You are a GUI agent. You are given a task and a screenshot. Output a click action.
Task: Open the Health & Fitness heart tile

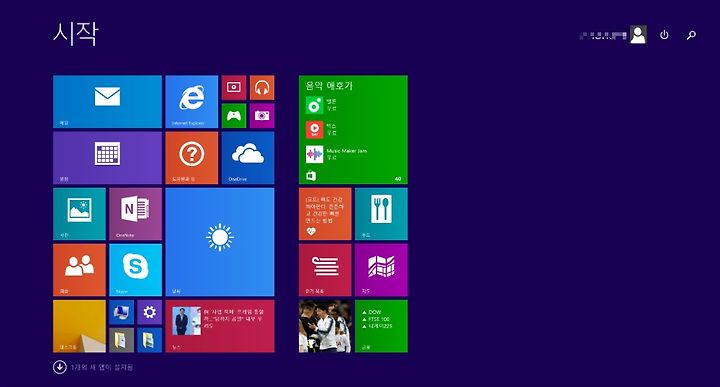325,214
